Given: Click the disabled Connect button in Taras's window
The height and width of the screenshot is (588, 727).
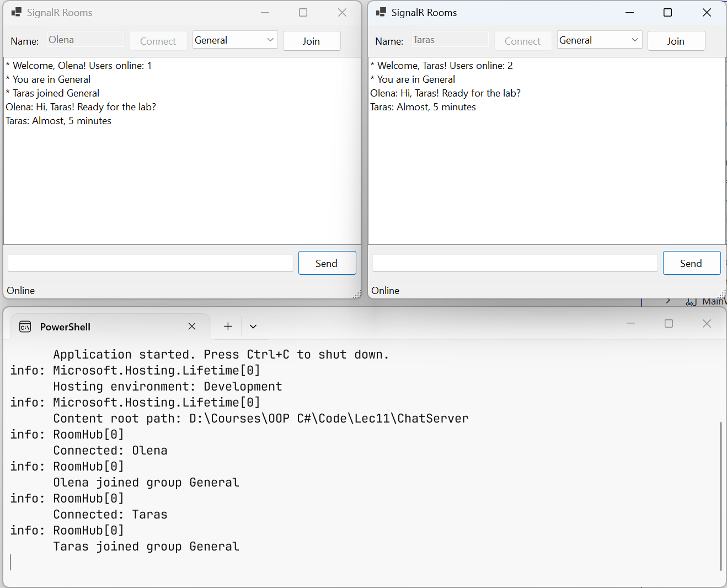Looking at the screenshot, I should 523,41.
